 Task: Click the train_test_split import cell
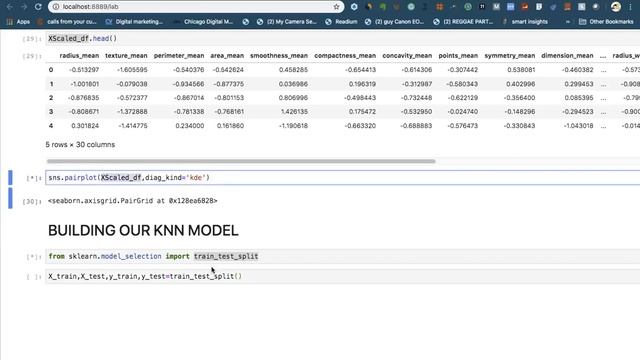343,256
